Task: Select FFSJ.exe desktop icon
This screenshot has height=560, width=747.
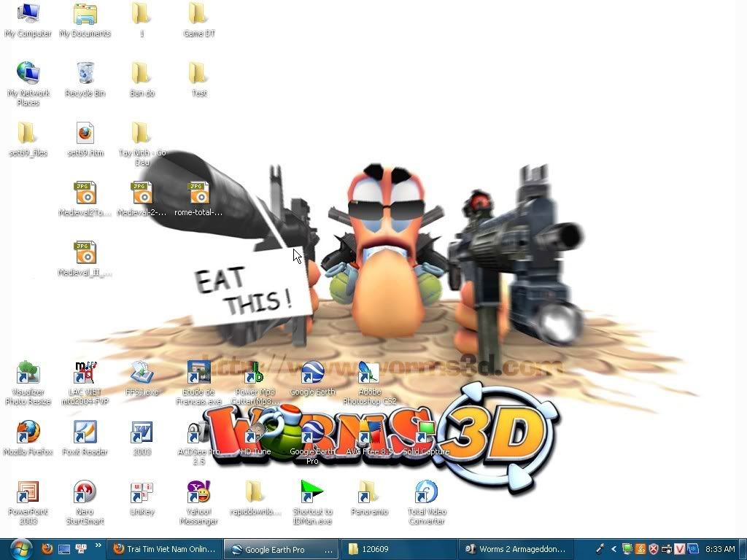Action: click(142, 378)
